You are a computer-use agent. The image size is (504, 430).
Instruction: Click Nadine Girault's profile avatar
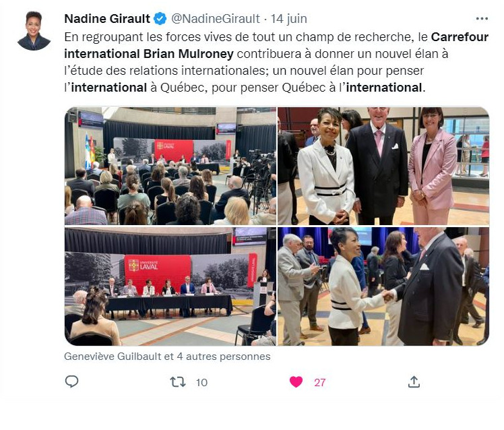(x=34, y=31)
